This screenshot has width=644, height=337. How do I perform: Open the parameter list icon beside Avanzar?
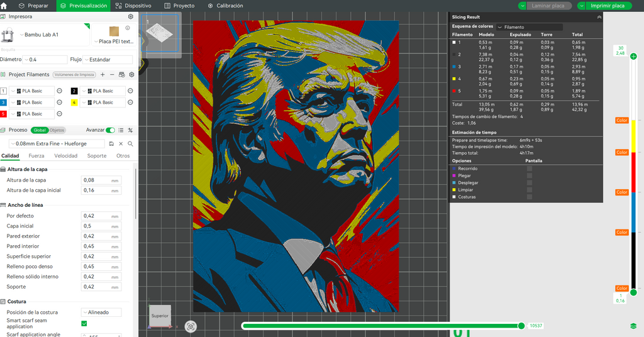pos(121,130)
